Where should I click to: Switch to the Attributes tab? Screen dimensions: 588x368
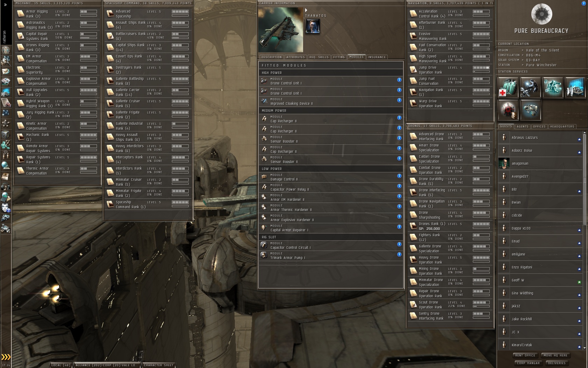click(x=295, y=57)
